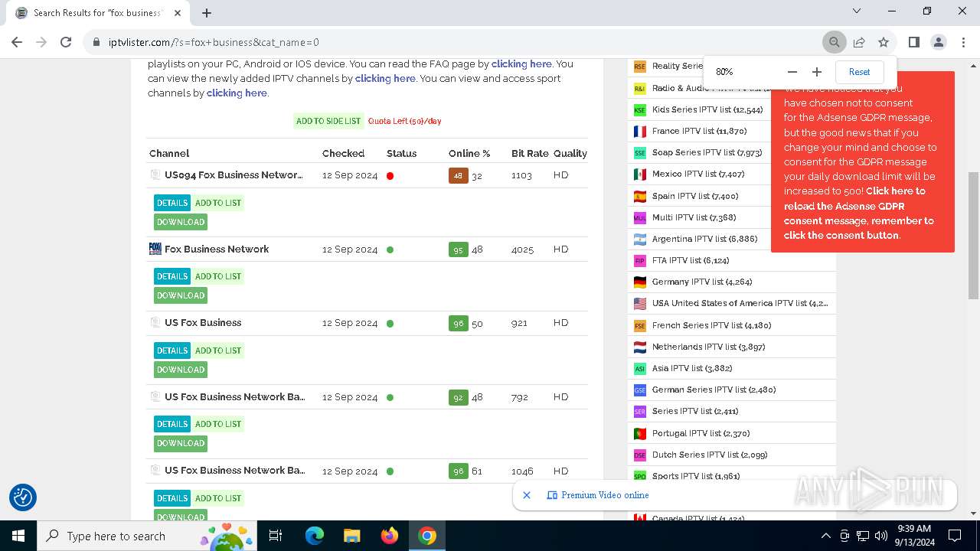
Task: Open DETAILS for the 92% online channel
Action: click(x=172, y=424)
